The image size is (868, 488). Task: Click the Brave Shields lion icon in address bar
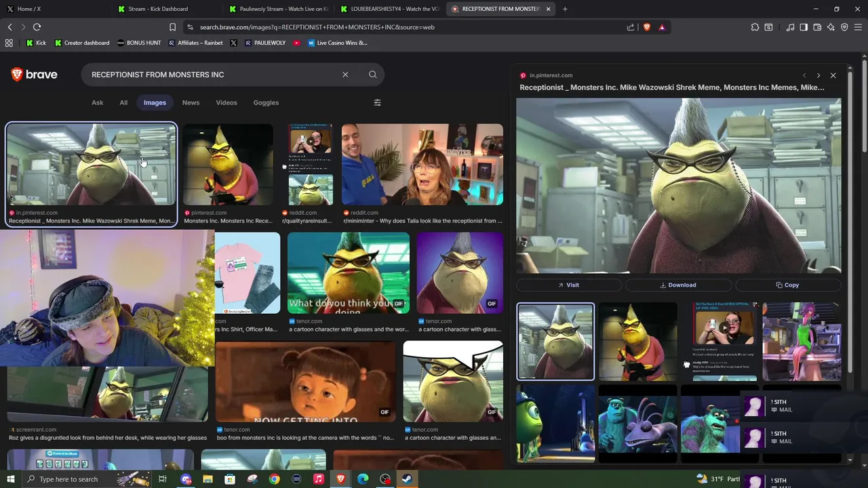646,27
